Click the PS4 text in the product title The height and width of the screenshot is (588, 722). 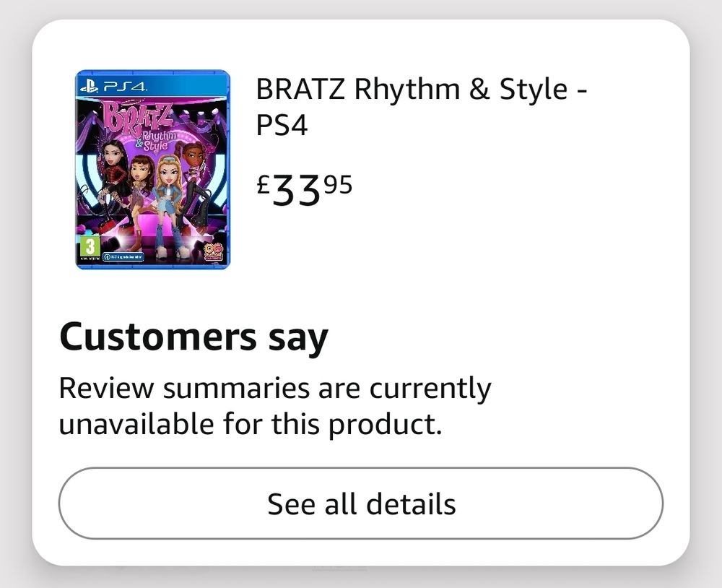click(x=282, y=126)
